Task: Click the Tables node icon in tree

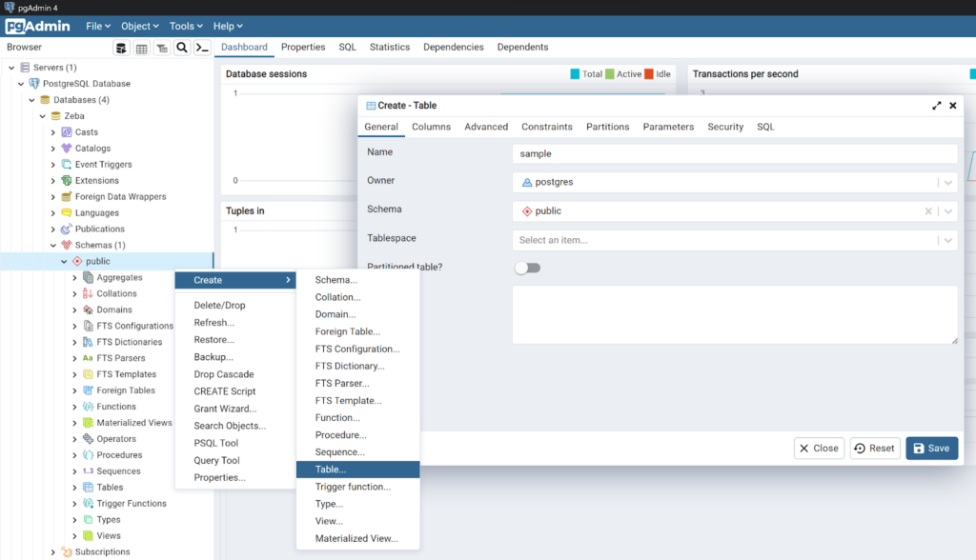Action: tap(88, 488)
